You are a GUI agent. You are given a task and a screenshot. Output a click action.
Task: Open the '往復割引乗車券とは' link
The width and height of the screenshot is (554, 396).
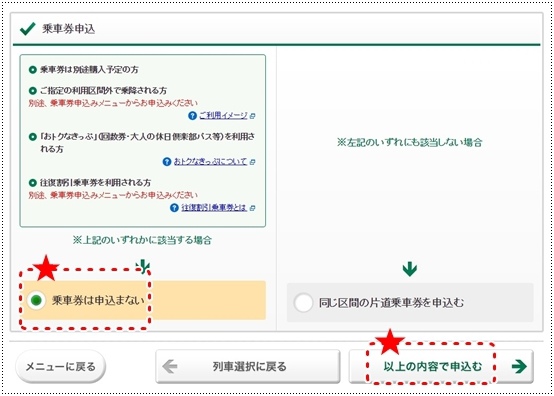214,207
